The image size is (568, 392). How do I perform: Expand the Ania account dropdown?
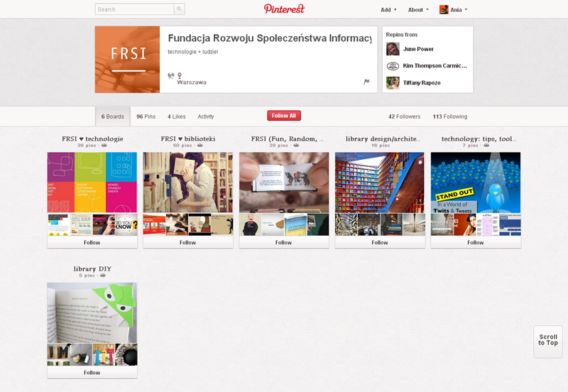coord(454,10)
